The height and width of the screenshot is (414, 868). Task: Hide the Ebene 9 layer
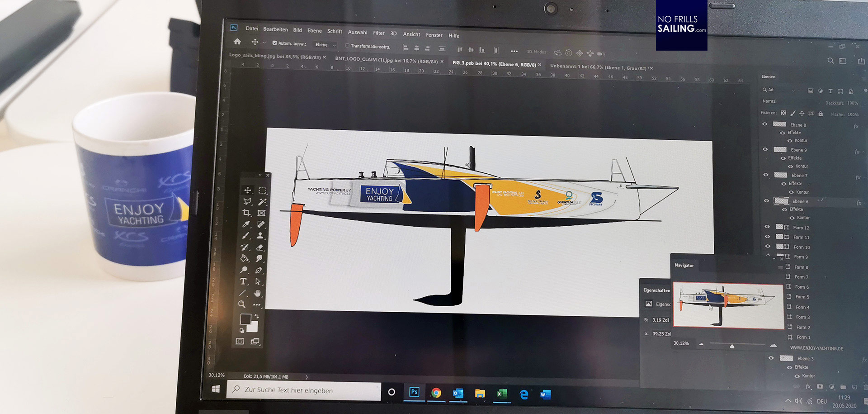pyautogui.click(x=765, y=149)
